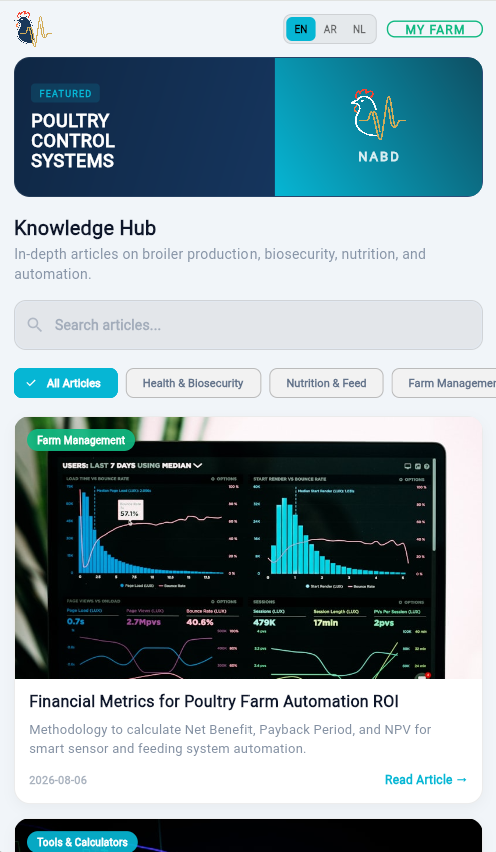Viewport: 496px width, 852px height.
Task: Filter by Farm Management chip
Action: tap(444, 383)
